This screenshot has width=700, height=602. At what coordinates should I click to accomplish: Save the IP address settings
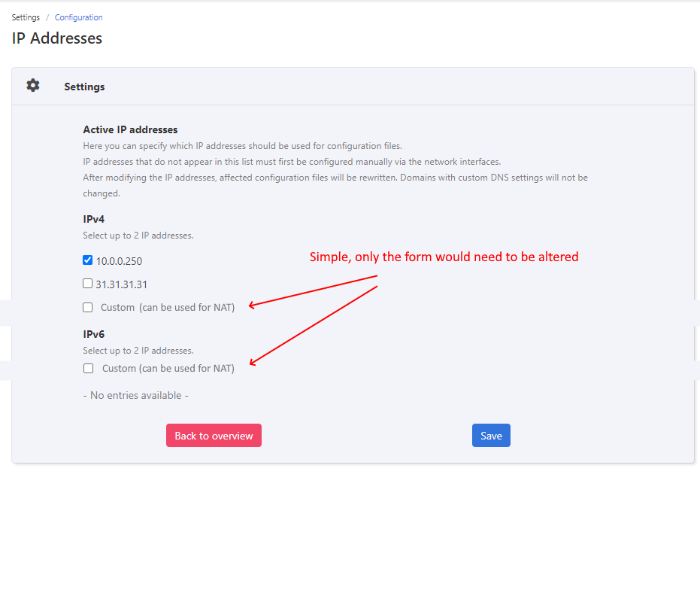click(x=491, y=436)
